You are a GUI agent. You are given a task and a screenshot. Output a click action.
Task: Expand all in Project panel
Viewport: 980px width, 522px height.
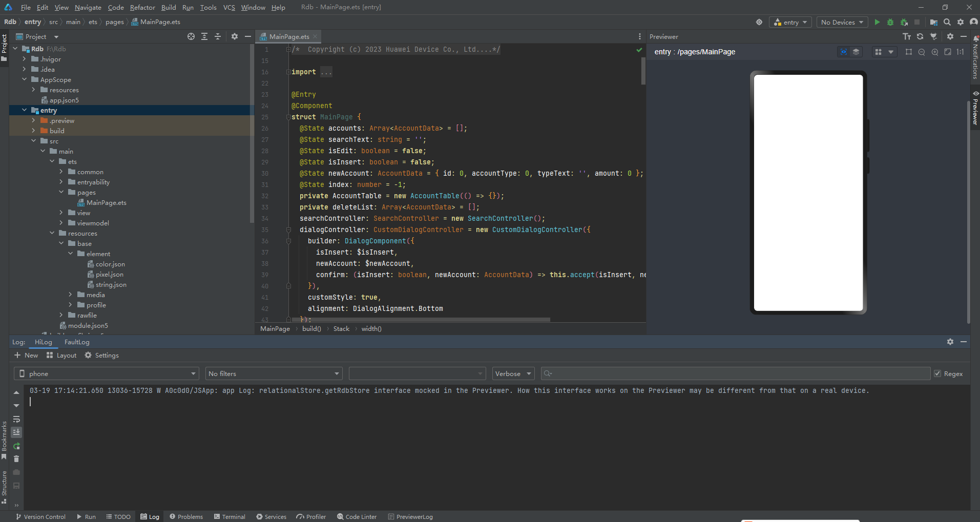(204, 36)
